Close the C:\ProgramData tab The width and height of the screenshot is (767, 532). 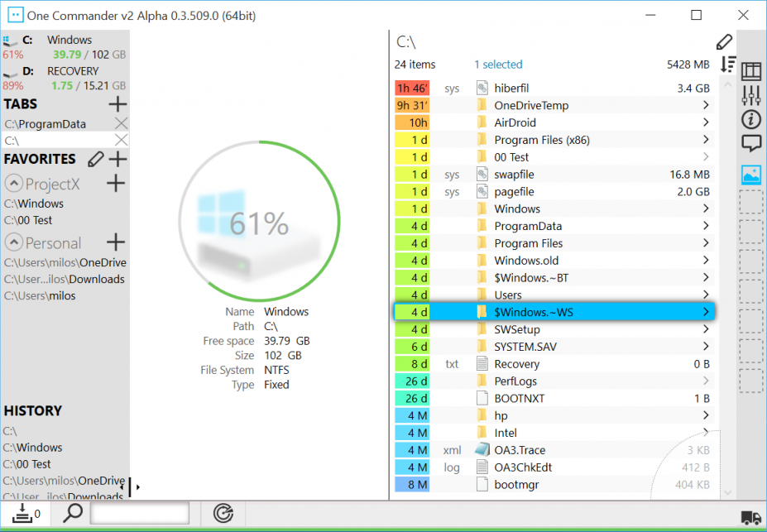[121, 123]
